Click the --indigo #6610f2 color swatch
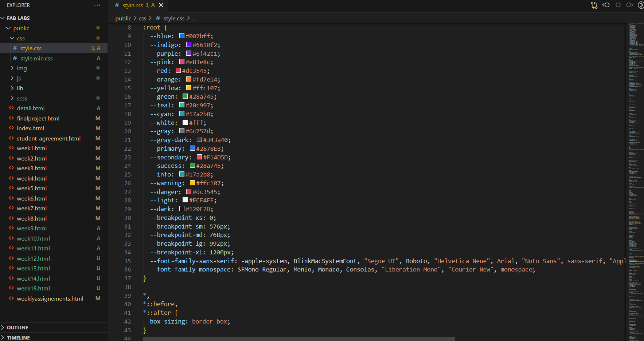644x341 pixels. [189, 44]
